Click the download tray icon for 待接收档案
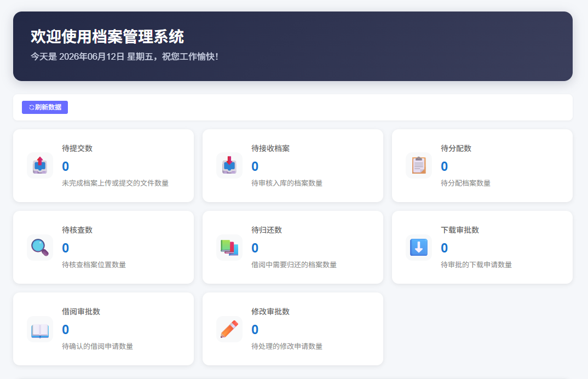 (229, 165)
